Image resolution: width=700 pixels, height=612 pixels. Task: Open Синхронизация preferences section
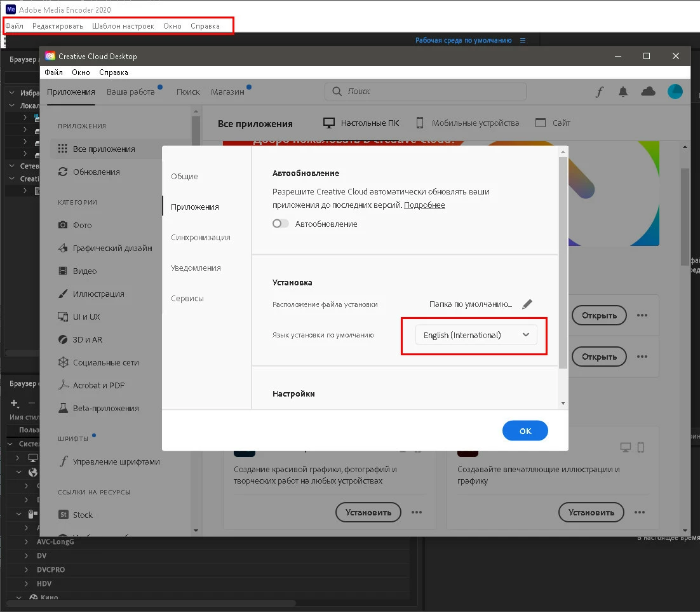tap(201, 237)
